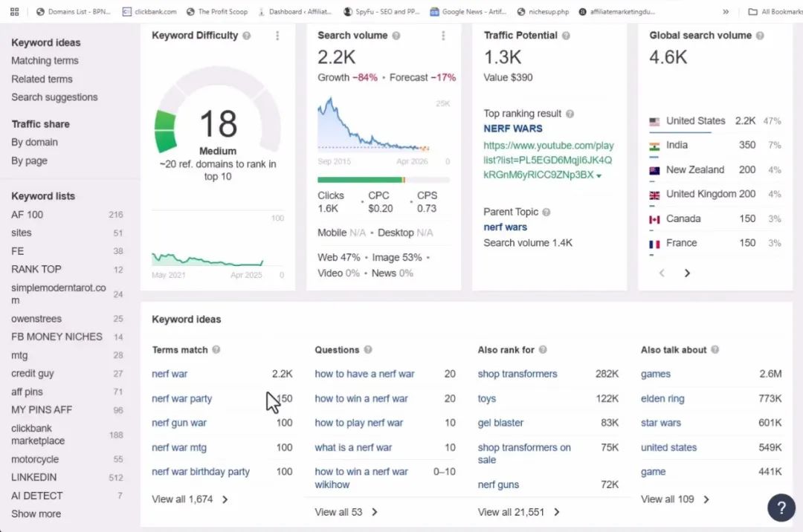Viewport: 803px width, 532px height.
Task: Click the apps grid icon in bookmarks bar
Action: tap(15, 12)
